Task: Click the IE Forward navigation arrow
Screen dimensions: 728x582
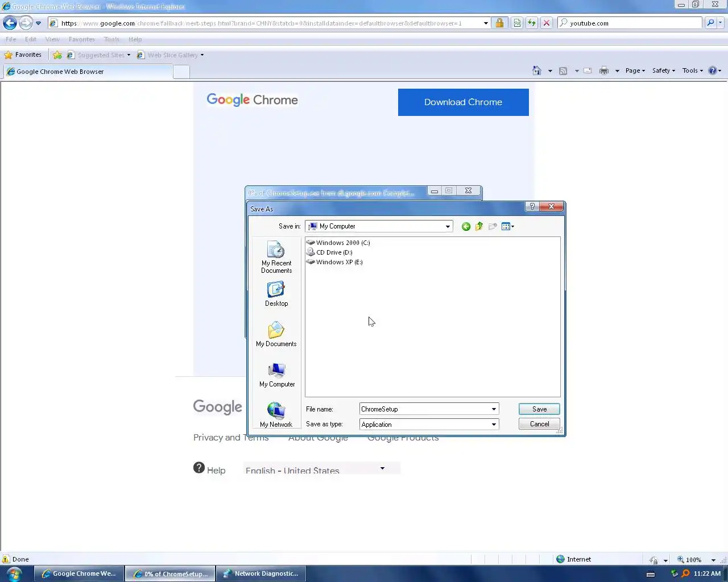Action: click(x=26, y=23)
